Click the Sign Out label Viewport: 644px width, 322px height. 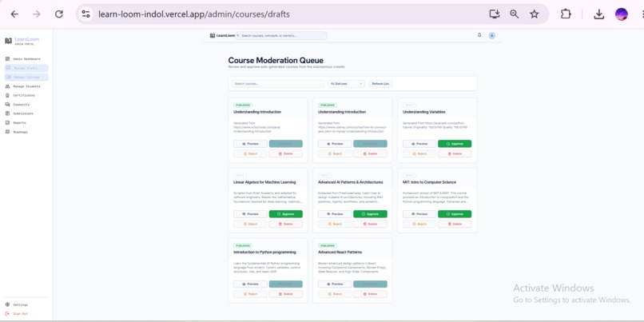click(x=21, y=314)
